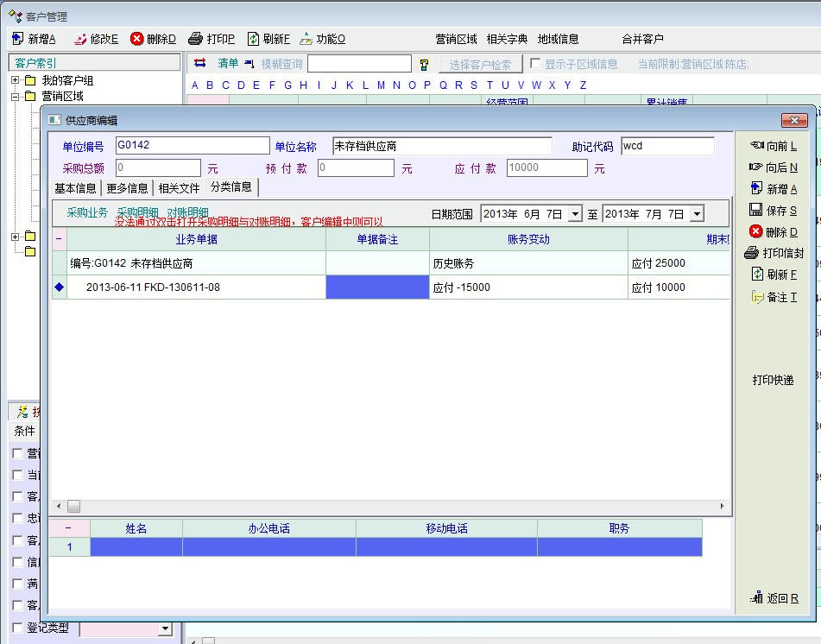
Task: Click the 单位名称 input field
Action: point(442,146)
